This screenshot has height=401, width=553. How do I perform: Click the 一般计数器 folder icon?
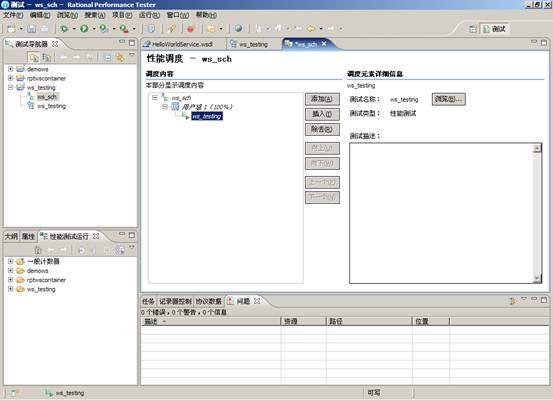[20, 261]
